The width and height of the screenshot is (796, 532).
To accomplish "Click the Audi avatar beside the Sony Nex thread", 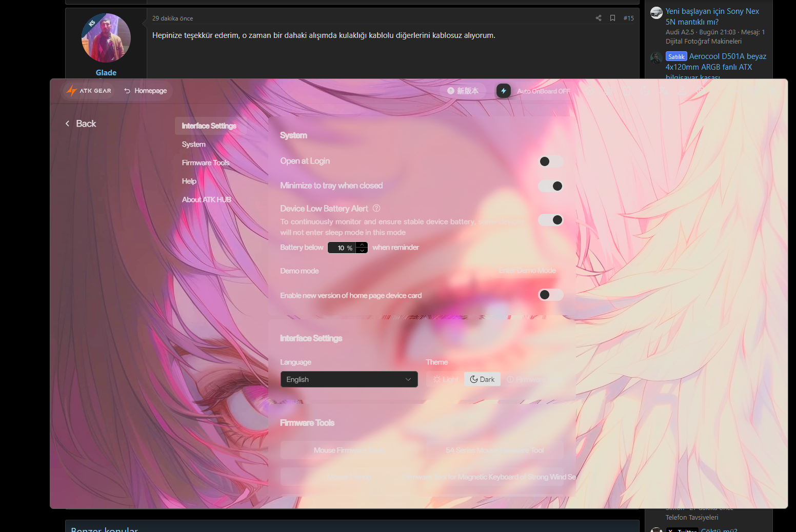I will coord(656,13).
